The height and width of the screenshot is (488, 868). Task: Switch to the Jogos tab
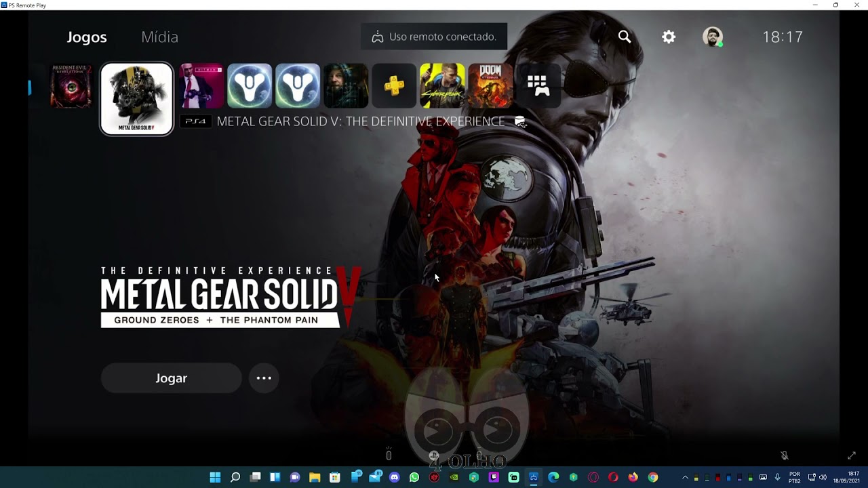87,37
